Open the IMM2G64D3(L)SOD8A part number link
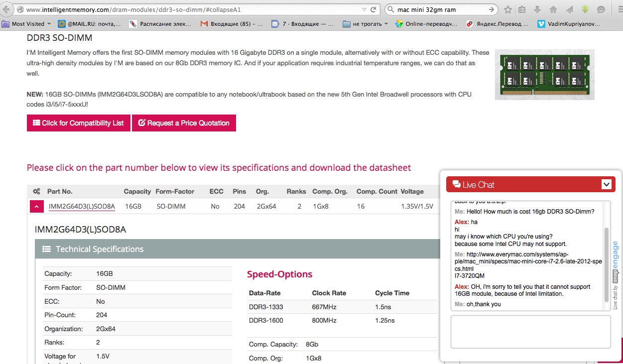This screenshot has height=364, width=623. [82, 207]
